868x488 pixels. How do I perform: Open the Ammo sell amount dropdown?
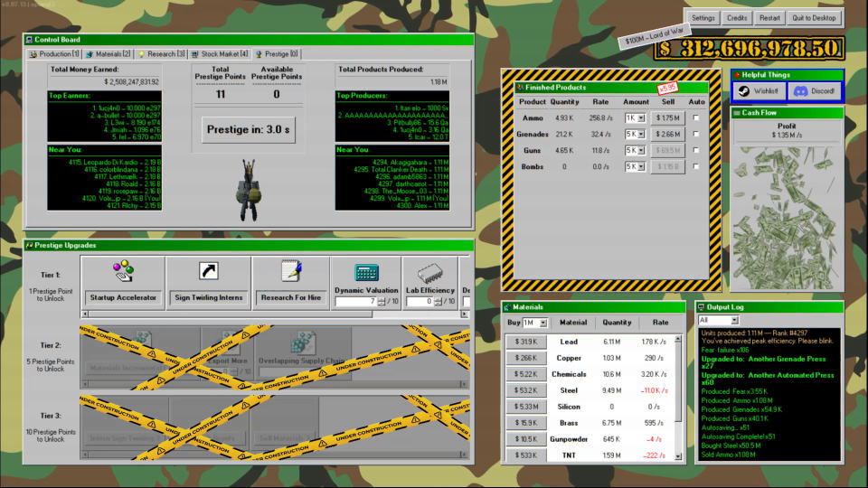641,117
